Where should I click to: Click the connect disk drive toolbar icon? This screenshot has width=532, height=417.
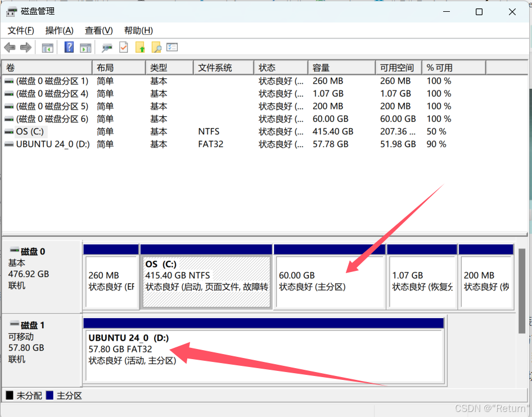tap(107, 48)
